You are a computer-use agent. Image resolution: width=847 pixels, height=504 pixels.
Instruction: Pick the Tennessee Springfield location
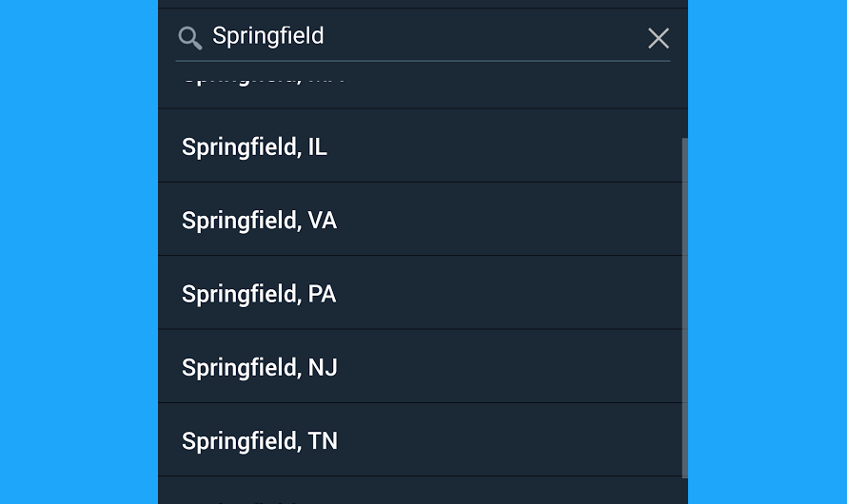point(421,439)
